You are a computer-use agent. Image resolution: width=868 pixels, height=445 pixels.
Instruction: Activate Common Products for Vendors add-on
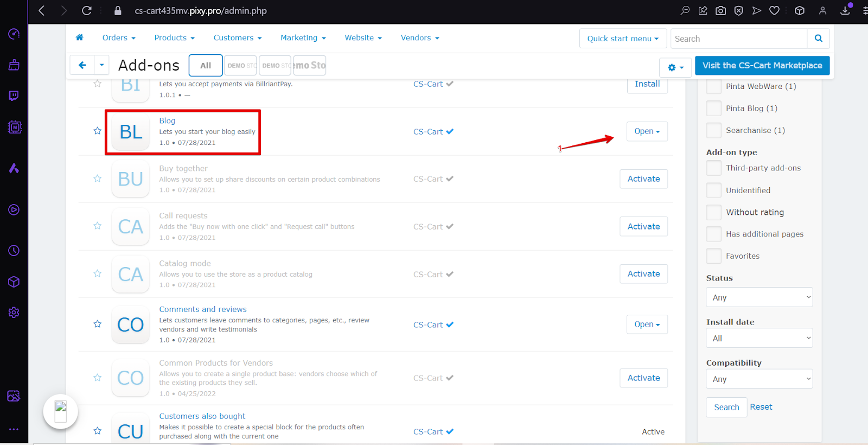pos(643,378)
